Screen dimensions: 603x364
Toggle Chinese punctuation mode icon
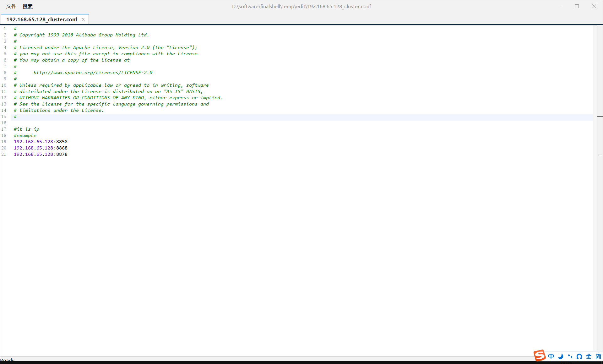click(x=570, y=356)
